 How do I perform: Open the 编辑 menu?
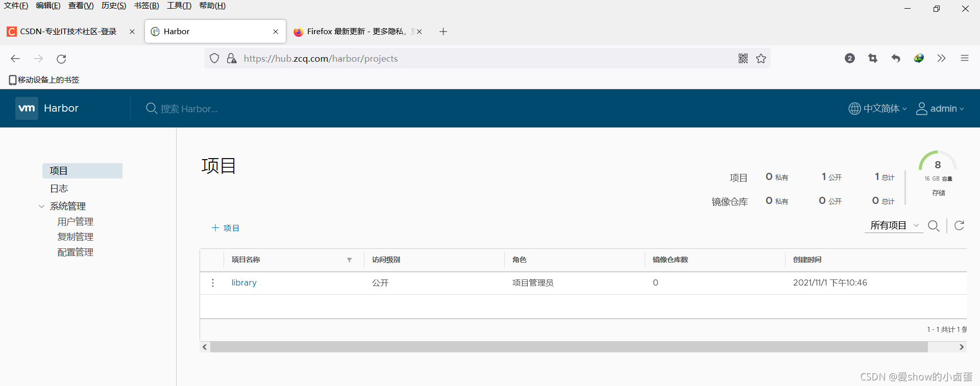coord(48,6)
